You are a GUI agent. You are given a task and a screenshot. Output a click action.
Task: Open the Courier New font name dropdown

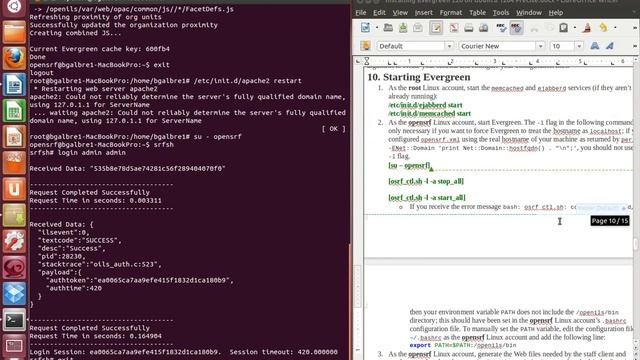tap(540, 46)
